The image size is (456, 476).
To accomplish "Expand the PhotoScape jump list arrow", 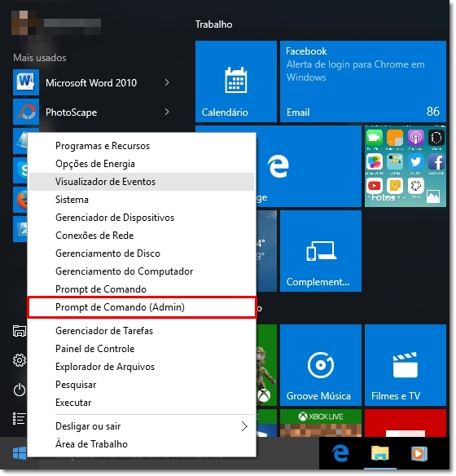I will tap(167, 112).
